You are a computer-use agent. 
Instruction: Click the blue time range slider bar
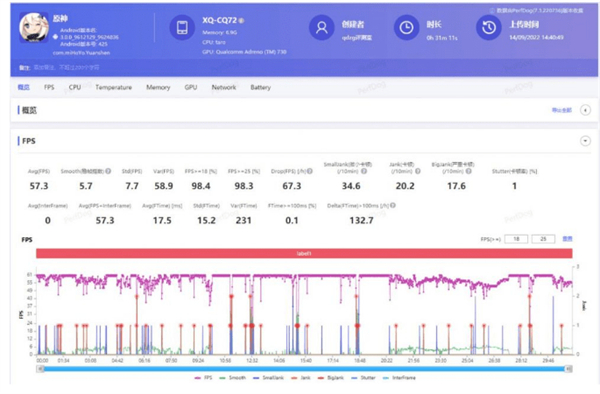point(304,369)
